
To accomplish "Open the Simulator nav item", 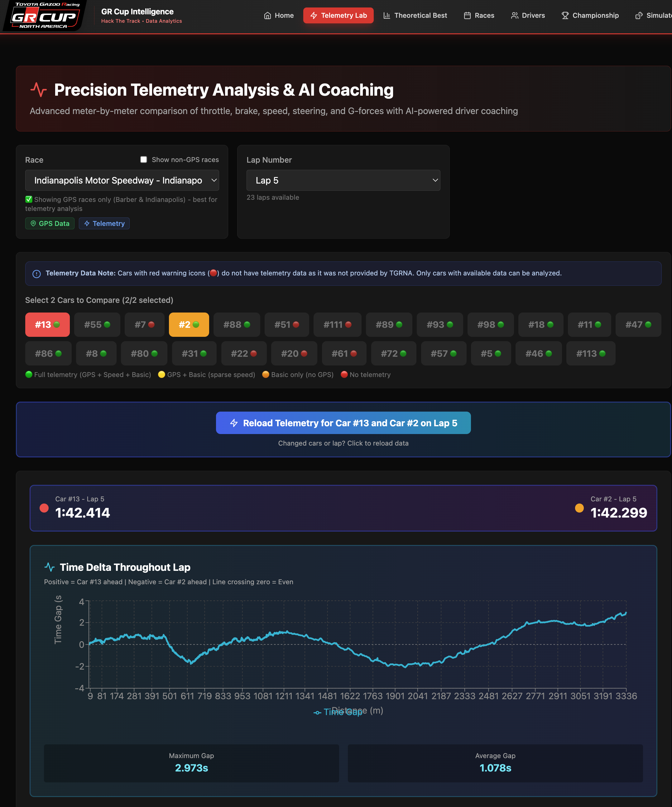I will pos(654,16).
